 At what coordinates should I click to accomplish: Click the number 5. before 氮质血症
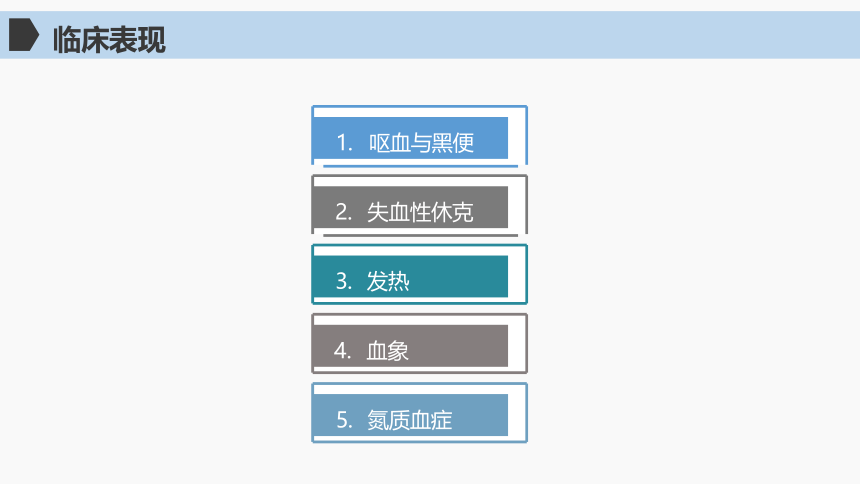coord(344,420)
